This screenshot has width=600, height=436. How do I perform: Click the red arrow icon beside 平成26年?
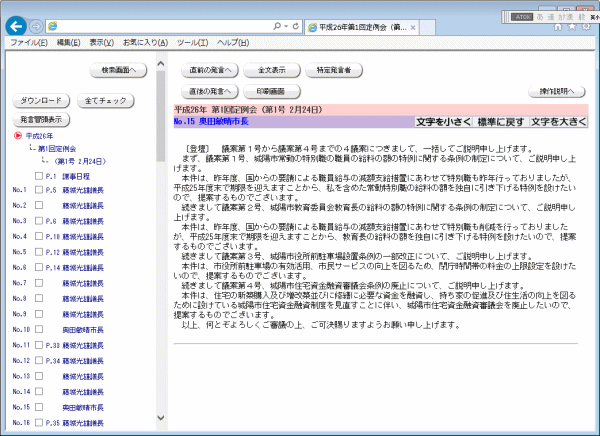[18, 136]
